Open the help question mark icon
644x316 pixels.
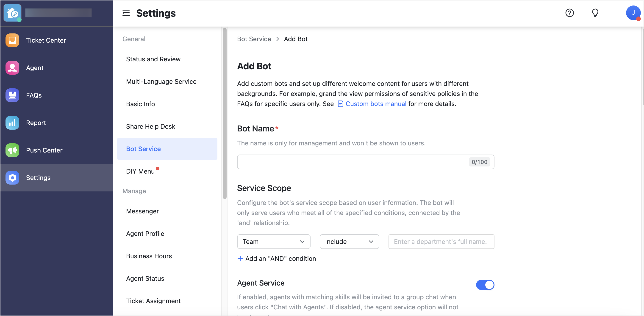tap(569, 13)
